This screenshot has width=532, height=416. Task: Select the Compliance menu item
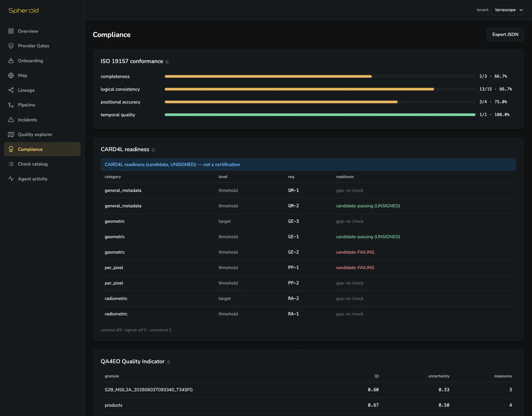coord(42,149)
